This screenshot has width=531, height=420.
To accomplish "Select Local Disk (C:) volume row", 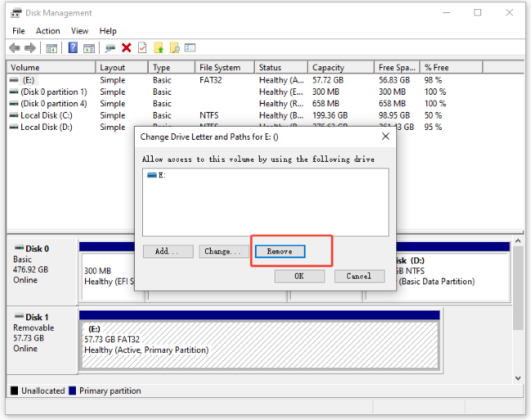I will coord(265,115).
